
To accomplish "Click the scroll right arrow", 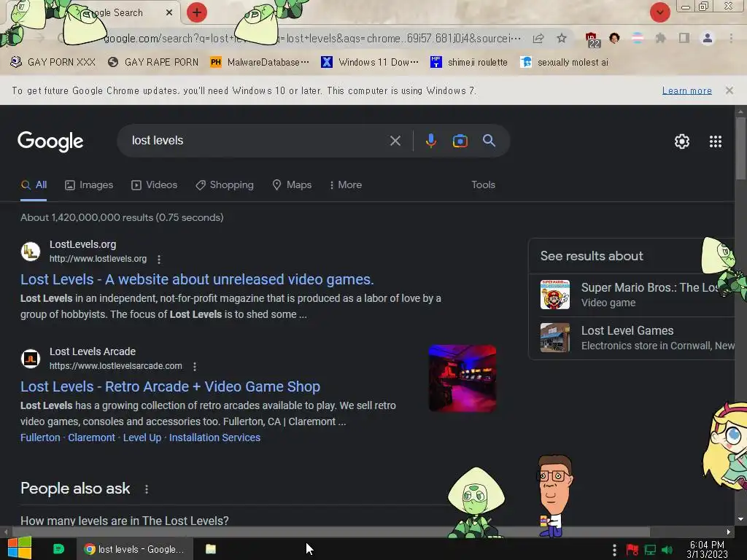I will [x=729, y=532].
